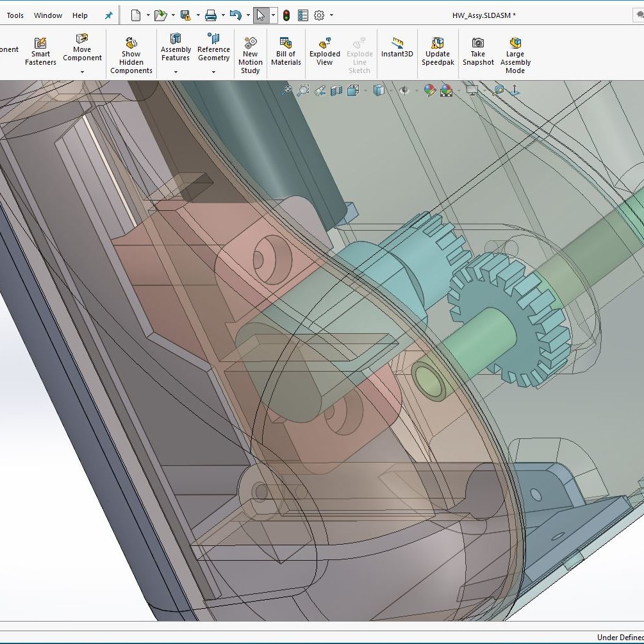This screenshot has height=644, width=644.
Task: Click the Smart Fasteners tool
Action: click(x=40, y=52)
